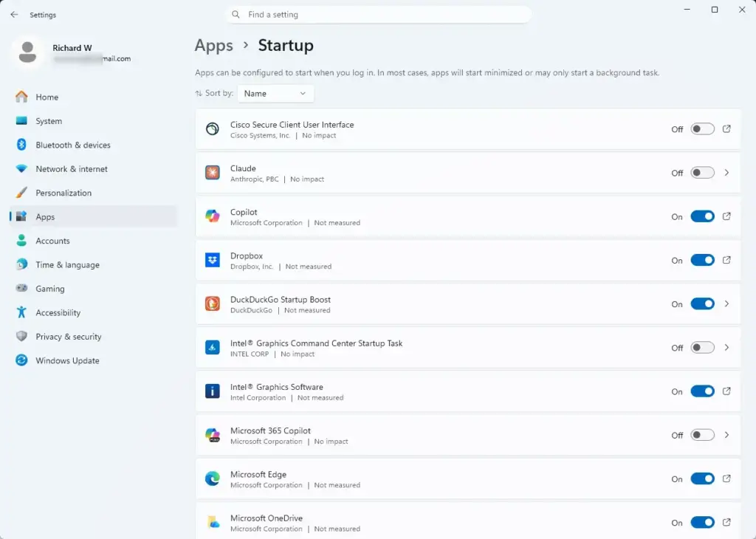Open Home in the sidebar
The height and width of the screenshot is (539, 756).
point(93,97)
